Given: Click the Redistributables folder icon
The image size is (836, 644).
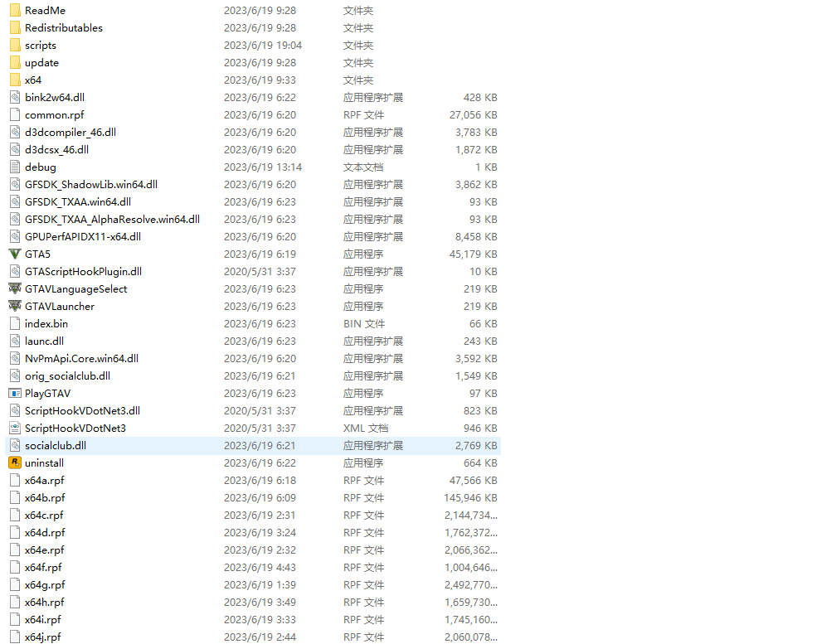Looking at the screenshot, I should (x=15, y=27).
